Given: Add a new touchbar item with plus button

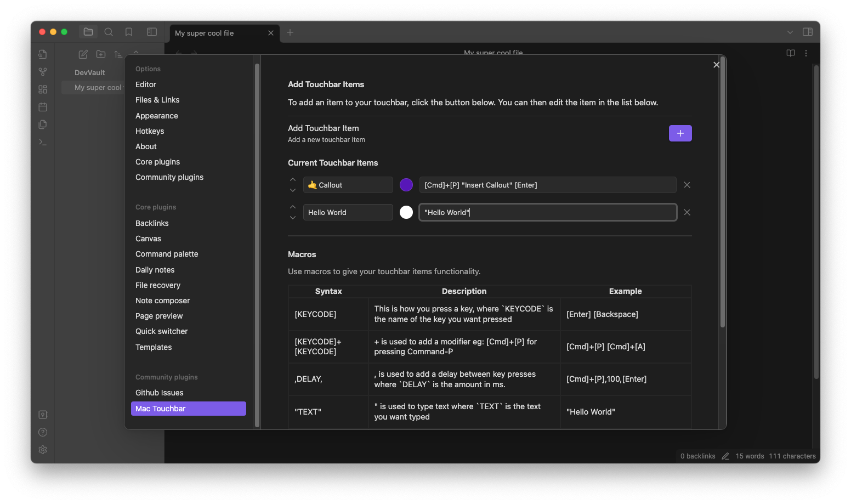Looking at the screenshot, I should 680,133.
